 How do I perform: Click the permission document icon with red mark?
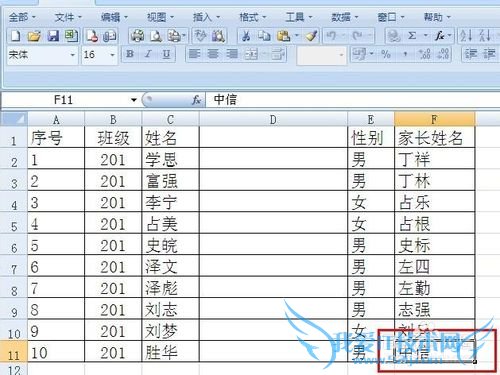tap(92, 36)
